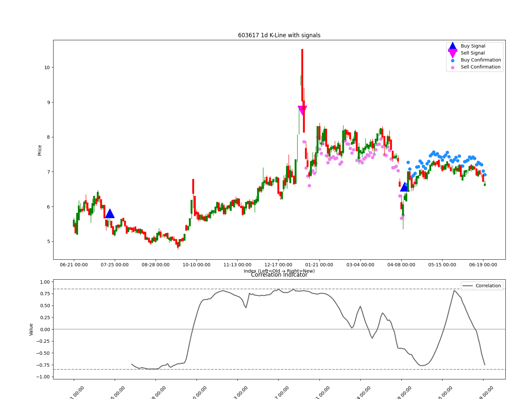Click the price tick label '5'
The height and width of the screenshot is (399, 532).
[x=48, y=241]
